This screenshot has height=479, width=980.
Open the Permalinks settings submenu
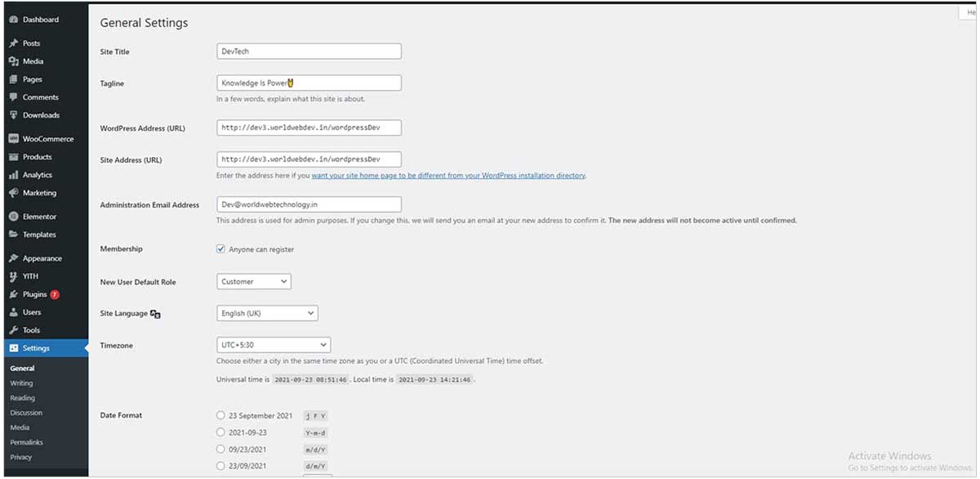click(x=26, y=442)
